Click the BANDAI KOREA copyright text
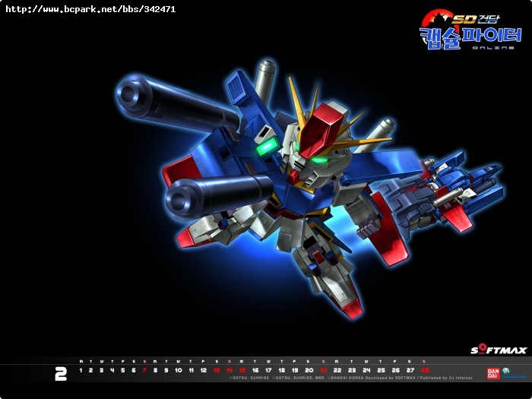This screenshot has width=532, height=399. [401, 378]
